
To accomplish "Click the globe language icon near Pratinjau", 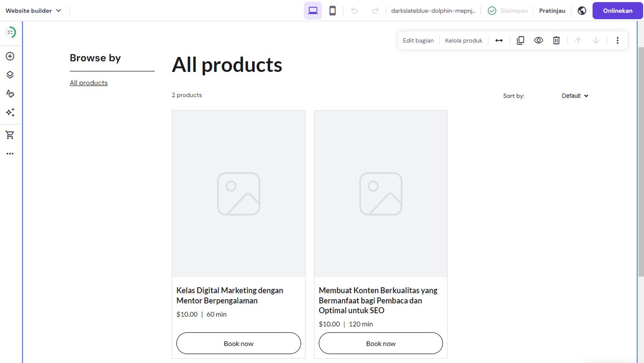I will [582, 10].
